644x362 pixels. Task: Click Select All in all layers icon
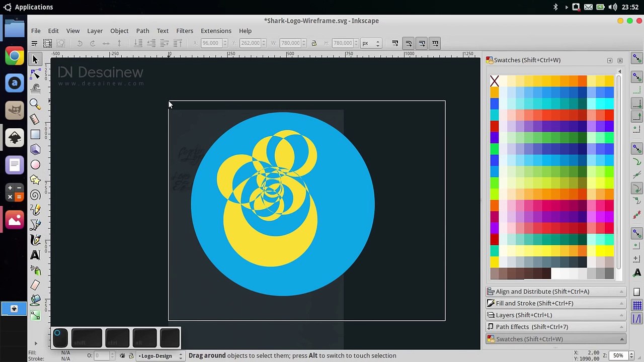[47, 43]
